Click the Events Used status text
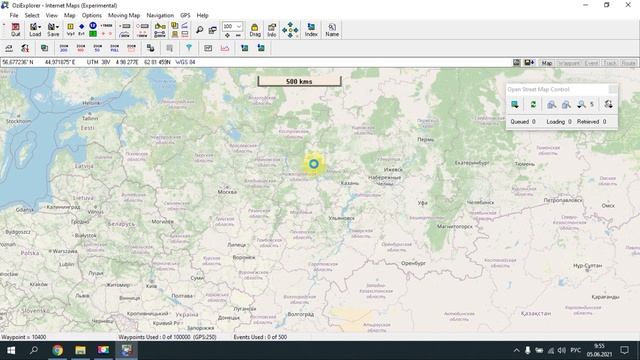 point(260,337)
